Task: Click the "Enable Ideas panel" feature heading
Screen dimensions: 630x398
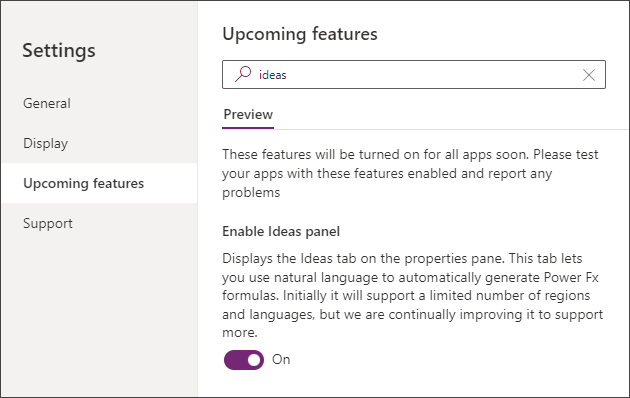Action: pos(281,231)
